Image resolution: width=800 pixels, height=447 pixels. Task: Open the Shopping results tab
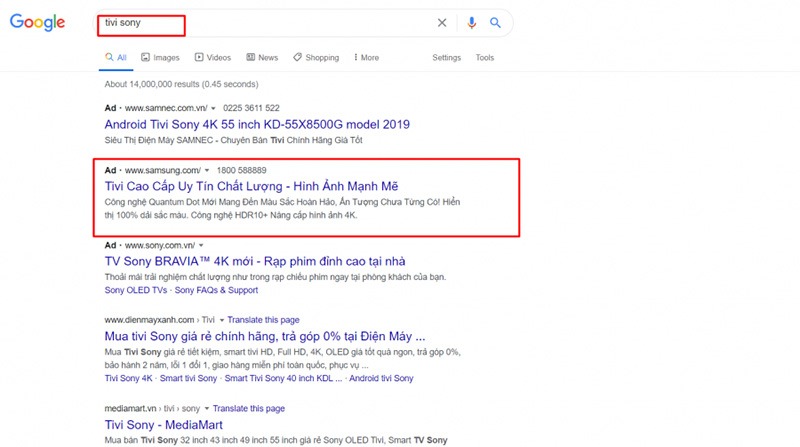click(316, 58)
